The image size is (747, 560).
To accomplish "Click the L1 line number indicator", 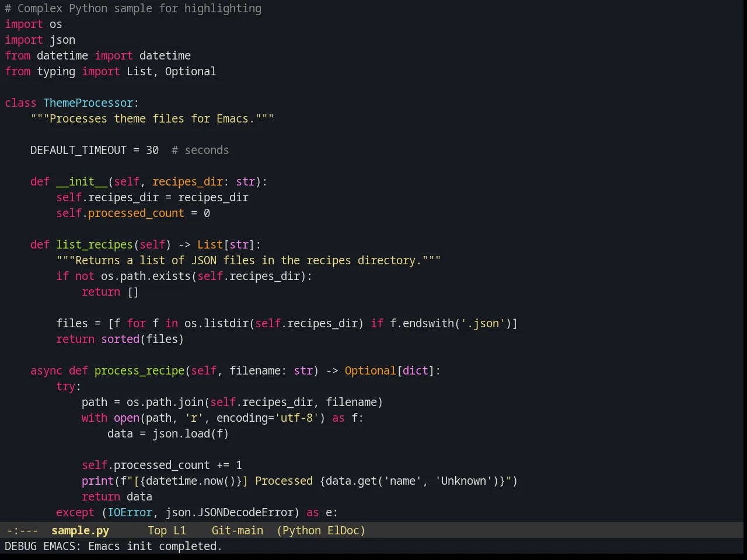I will (x=179, y=530).
